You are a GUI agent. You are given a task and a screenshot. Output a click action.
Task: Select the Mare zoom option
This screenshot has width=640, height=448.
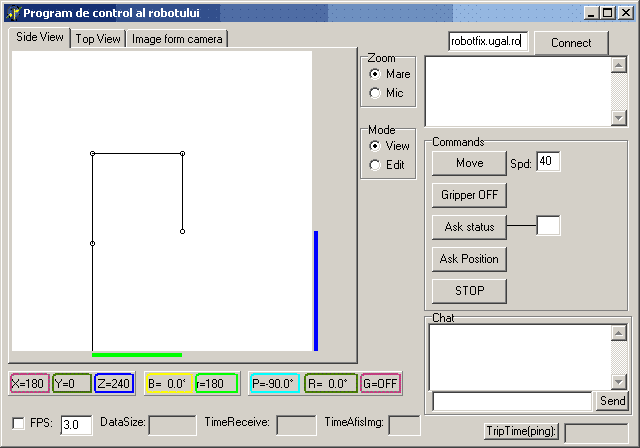376,74
